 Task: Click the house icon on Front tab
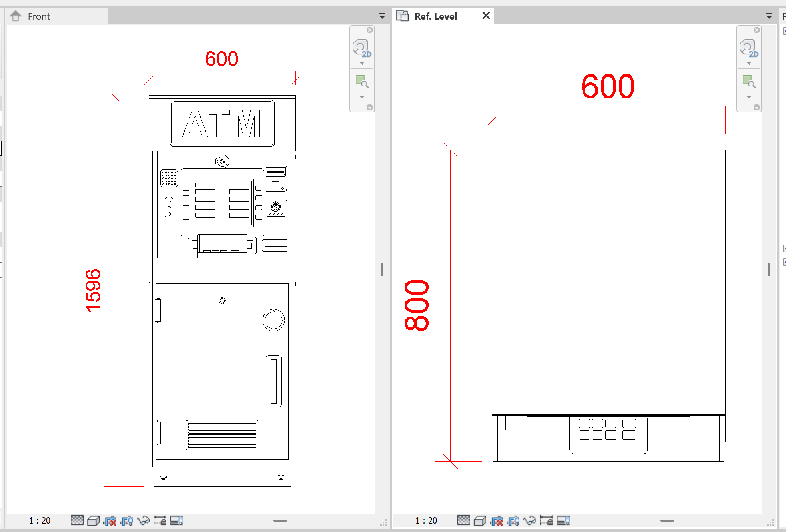point(16,16)
